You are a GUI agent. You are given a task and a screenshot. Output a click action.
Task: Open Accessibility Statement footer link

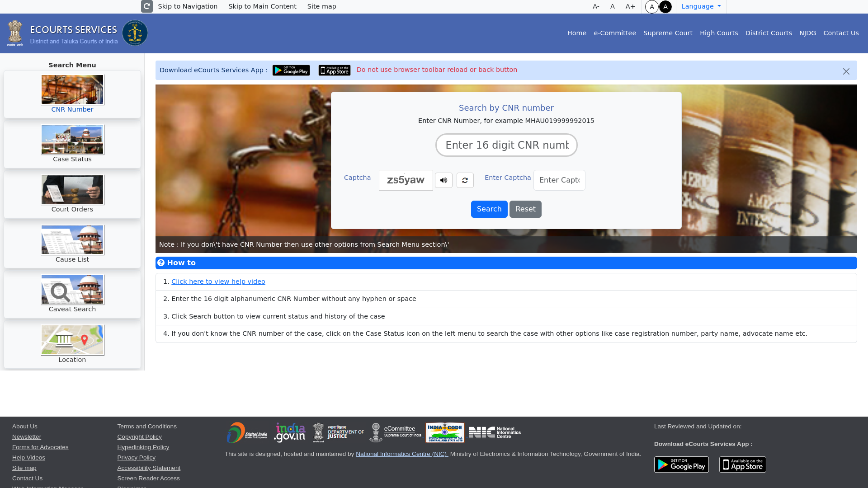pos(149,468)
